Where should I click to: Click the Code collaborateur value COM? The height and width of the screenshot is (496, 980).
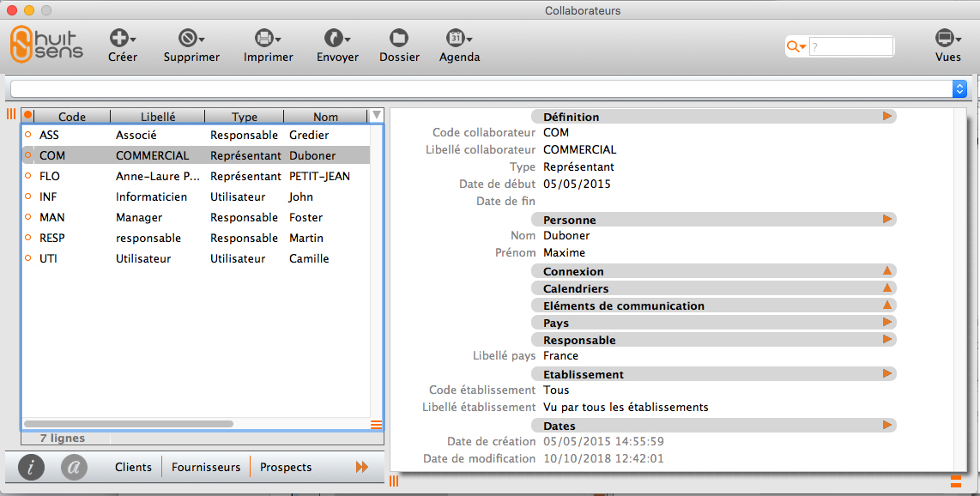pos(556,132)
